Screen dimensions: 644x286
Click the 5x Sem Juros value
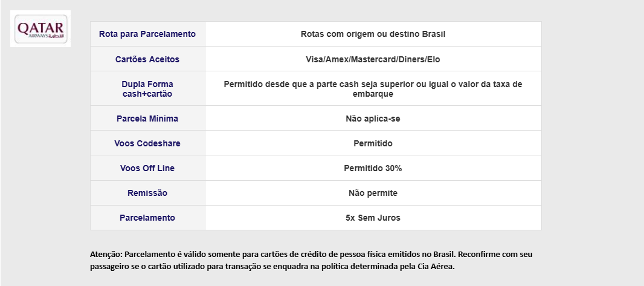[373, 218]
